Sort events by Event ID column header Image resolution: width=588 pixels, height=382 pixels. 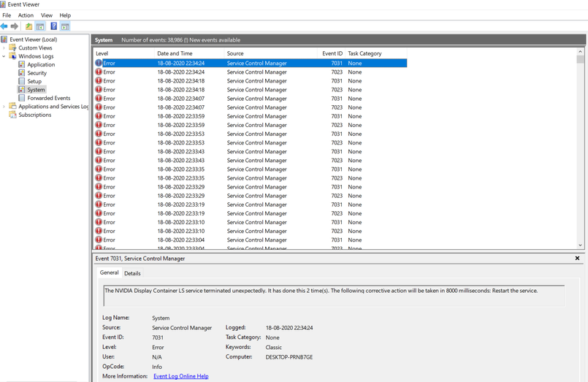[x=331, y=53]
